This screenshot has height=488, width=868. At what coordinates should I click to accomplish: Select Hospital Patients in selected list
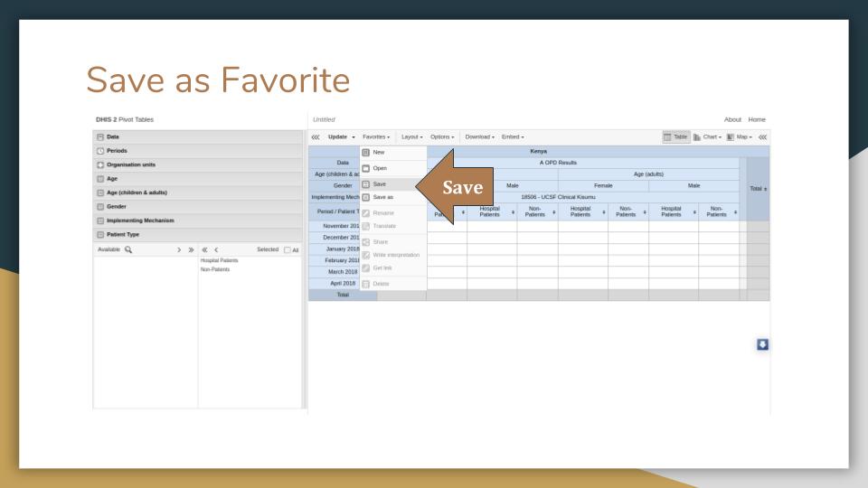click(x=219, y=260)
